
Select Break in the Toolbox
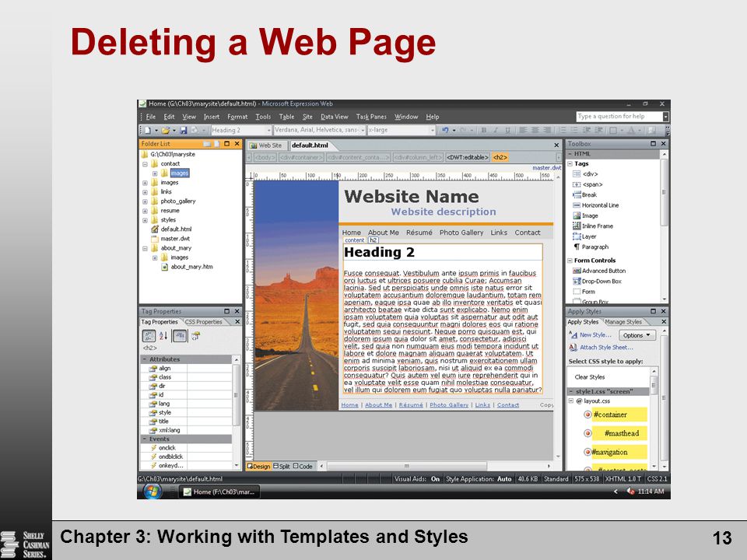tap(584, 194)
